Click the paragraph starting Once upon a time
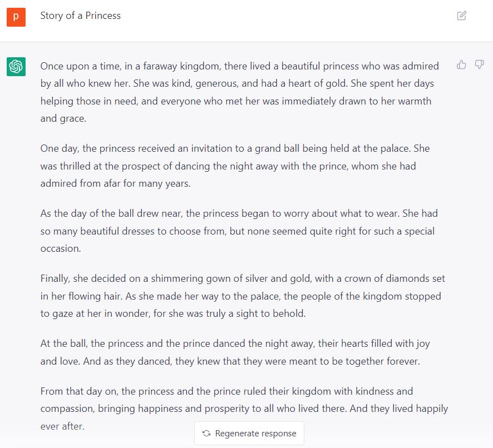This screenshot has width=493, height=448. [239, 92]
